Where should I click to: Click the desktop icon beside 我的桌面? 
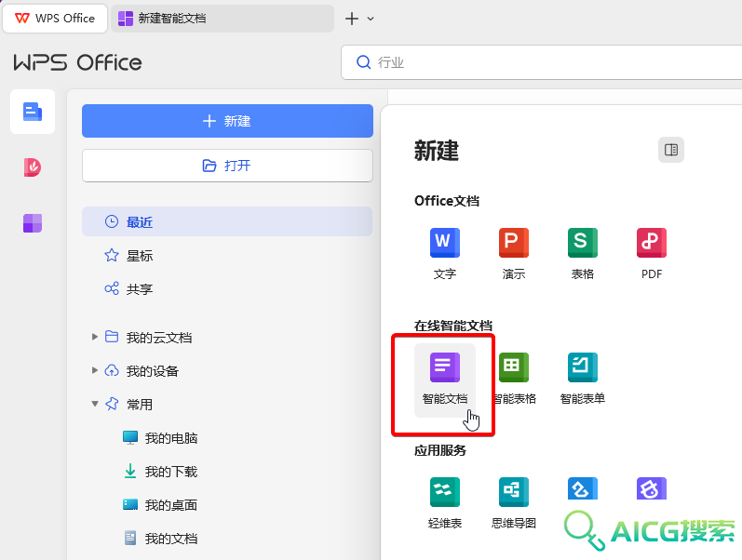(130, 505)
